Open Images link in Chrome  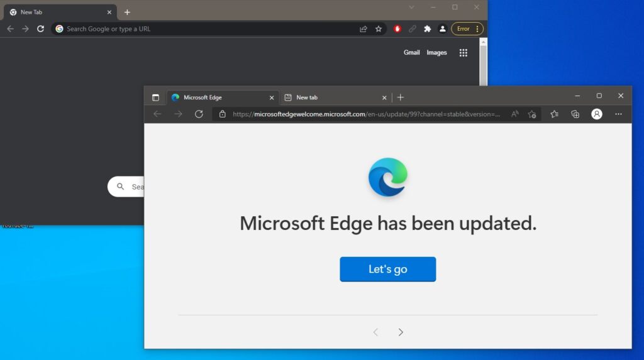[x=436, y=53]
